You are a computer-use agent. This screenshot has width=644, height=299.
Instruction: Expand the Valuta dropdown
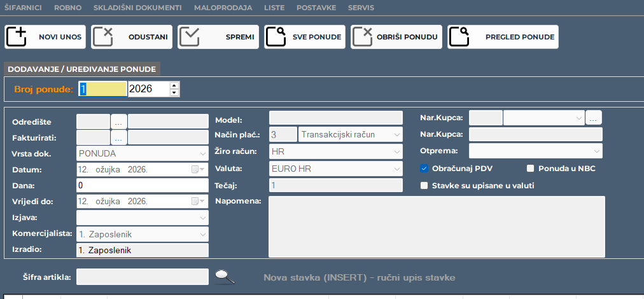[x=396, y=169]
